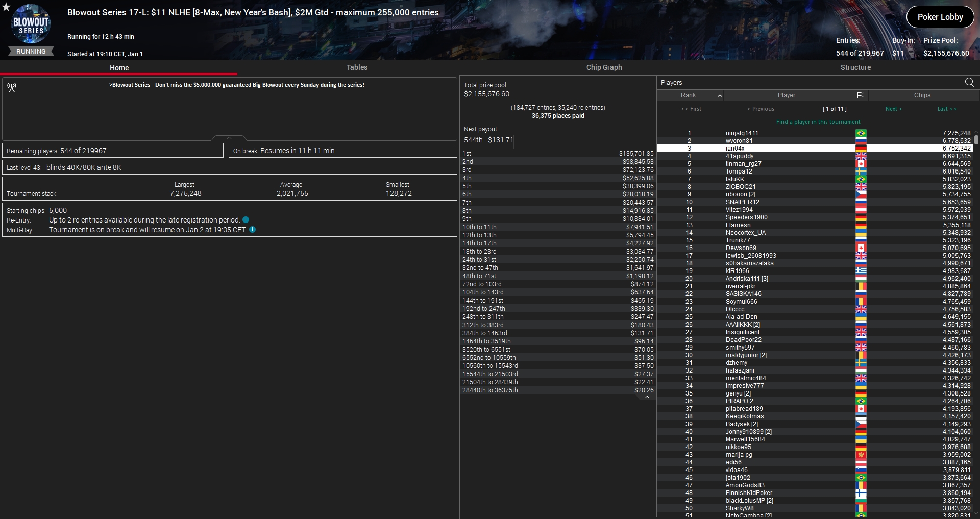This screenshot has width=980, height=519.
Task: Click the flag icon next to Neocortex_UA
Action: pos(861,233)
